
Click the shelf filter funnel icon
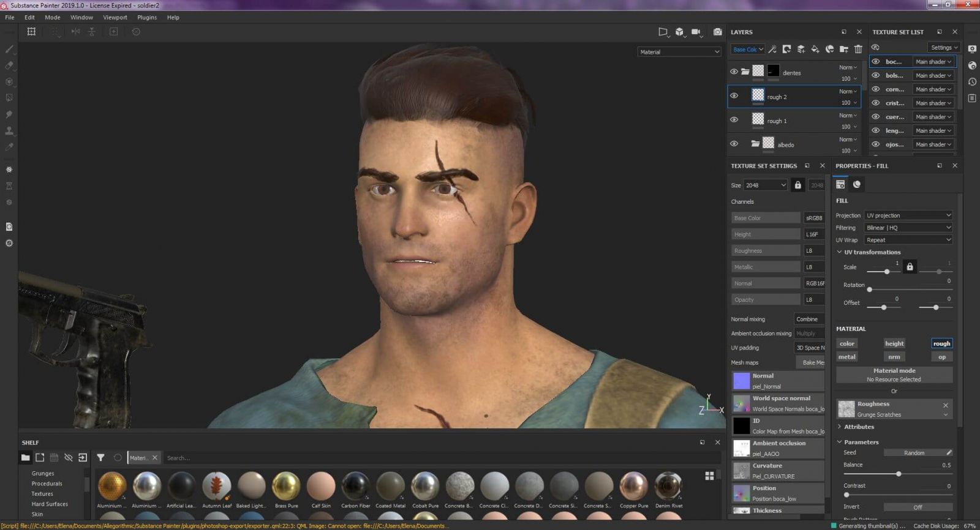(100, 457)
